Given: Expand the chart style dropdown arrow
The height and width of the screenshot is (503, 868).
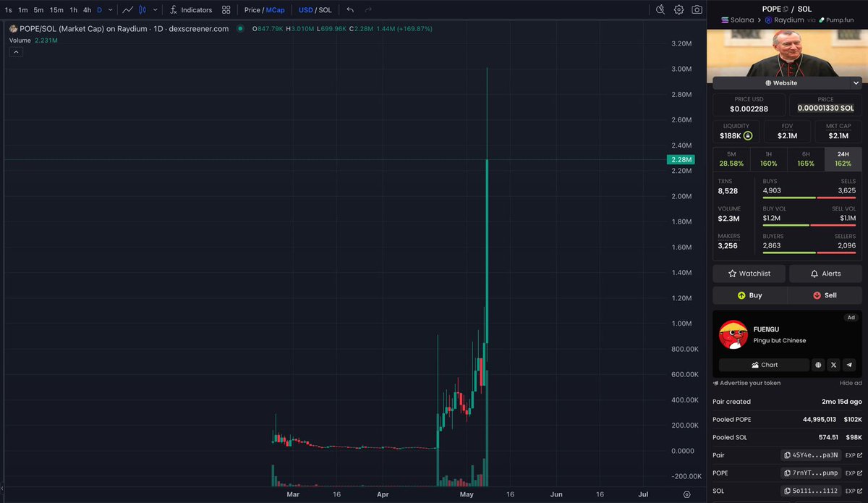Looking at the screenshot, I should coord(153,10).
